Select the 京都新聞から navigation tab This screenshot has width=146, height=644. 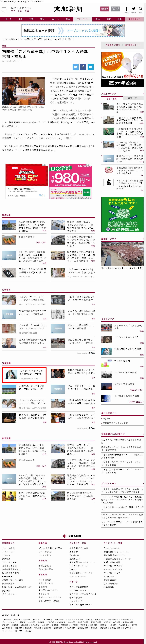135,19
